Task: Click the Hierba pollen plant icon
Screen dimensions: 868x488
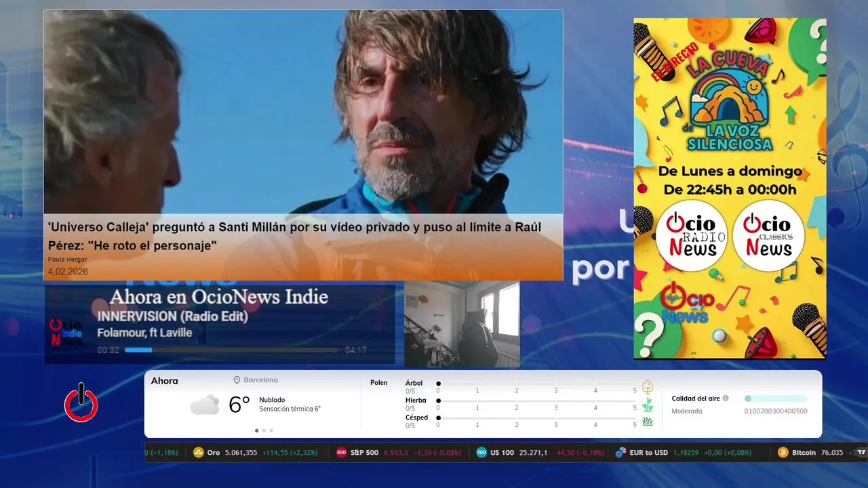Action: tap(648, 405)
